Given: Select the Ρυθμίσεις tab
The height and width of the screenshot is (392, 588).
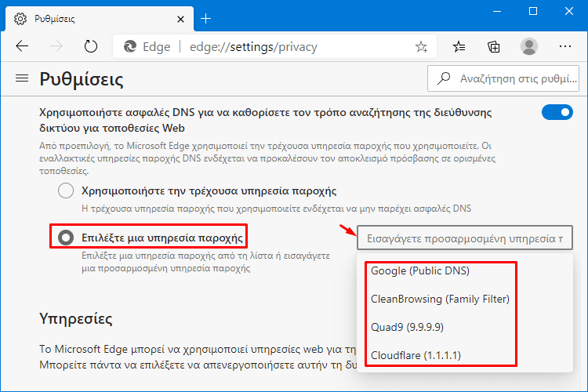Looking at the screenshot, I should click(100, 19).
